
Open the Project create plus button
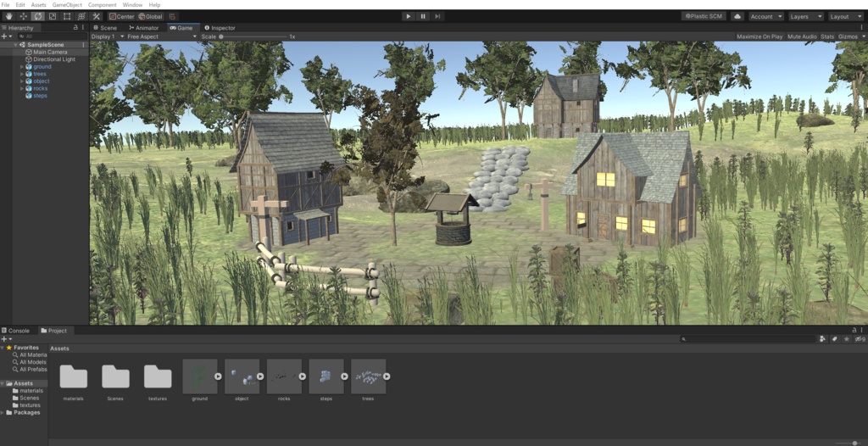[6, 339]
